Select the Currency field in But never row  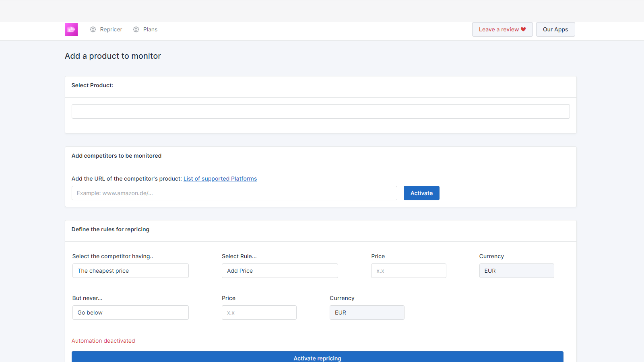click(x=367, y=313)
